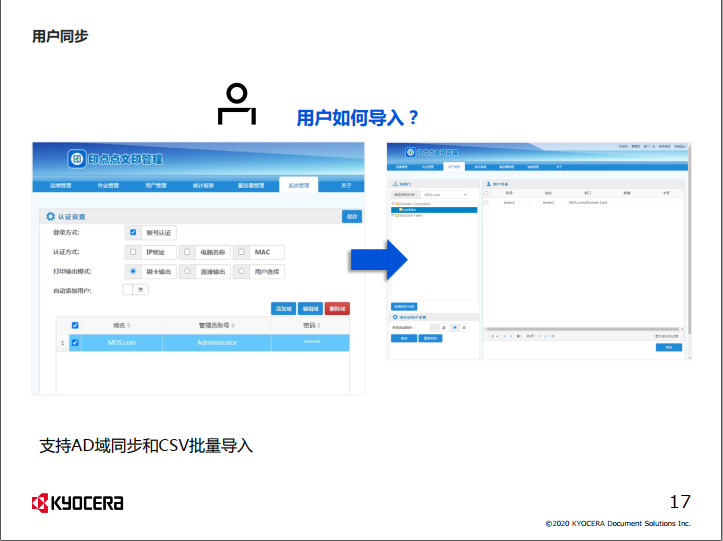Switch to the 系统管理 tab
The height and width of the screenshot is (541, 723).
tap(298, 185)
